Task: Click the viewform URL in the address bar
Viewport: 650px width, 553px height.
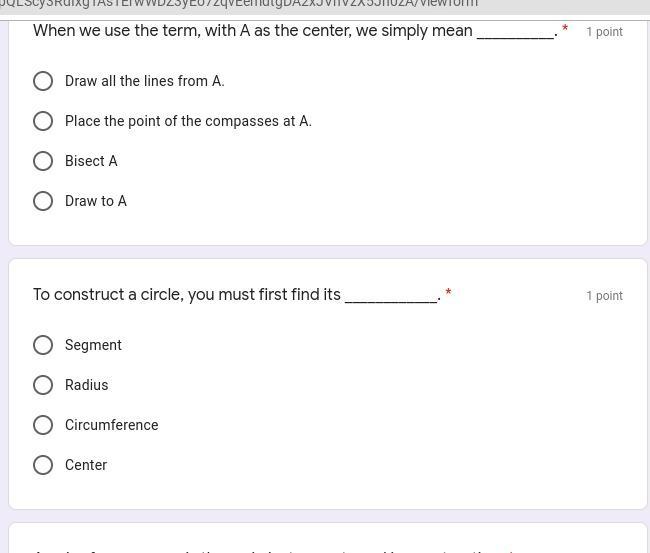Action: point(240,4)
